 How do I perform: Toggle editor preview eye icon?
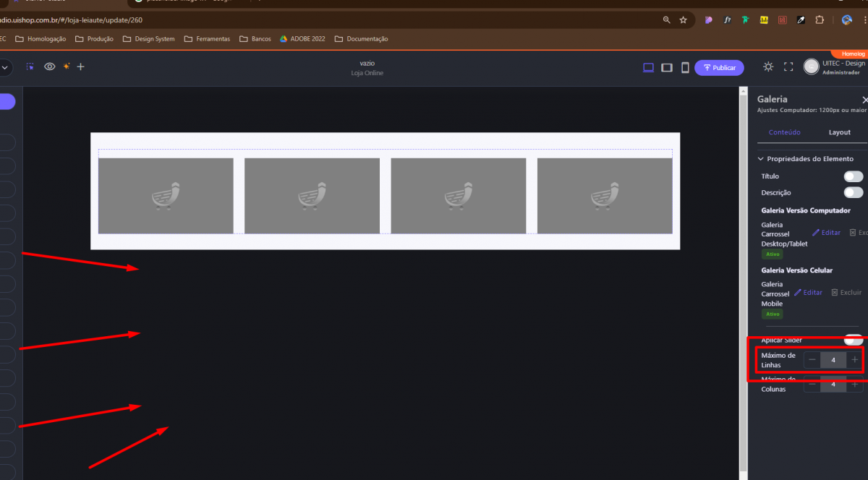coord(50,67)
